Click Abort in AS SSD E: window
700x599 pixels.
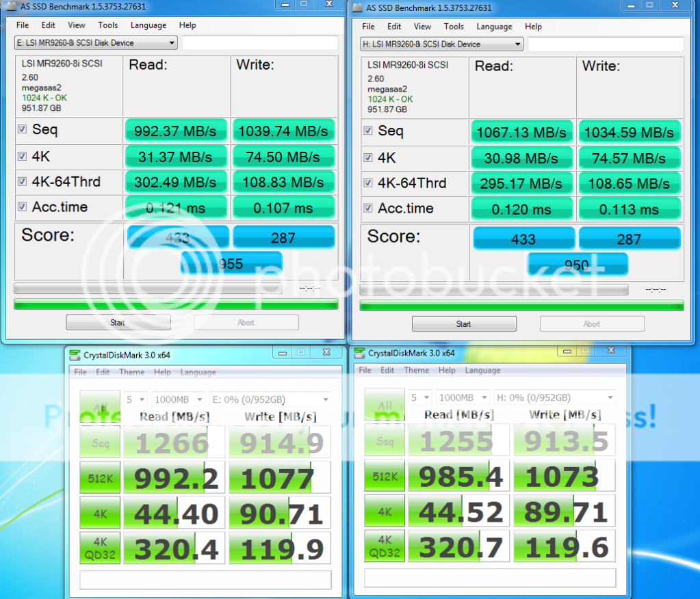coord(246,323)
